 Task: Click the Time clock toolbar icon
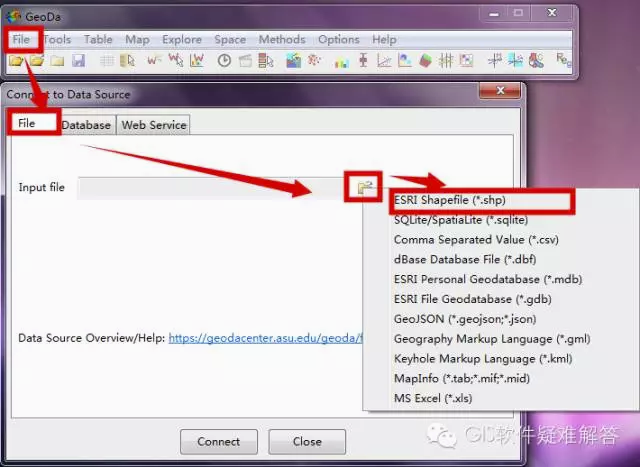(x=224, y=61)
